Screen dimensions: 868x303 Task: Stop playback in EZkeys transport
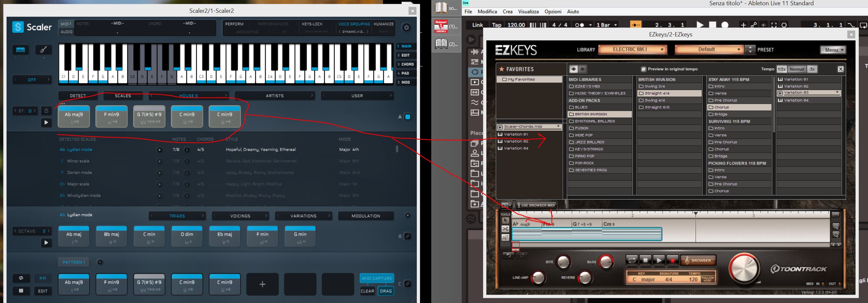[645, 260]
